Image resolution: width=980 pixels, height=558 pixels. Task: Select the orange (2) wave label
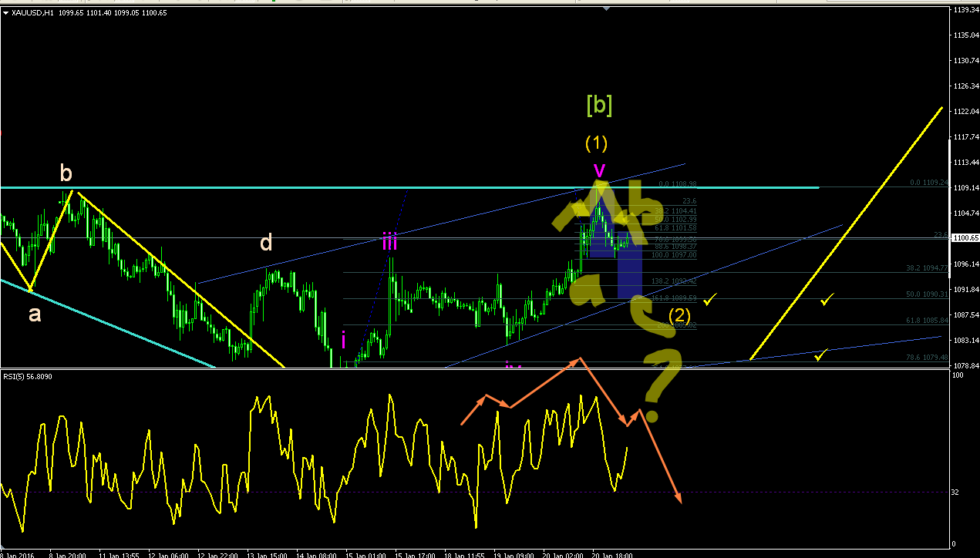coord(679,314)
